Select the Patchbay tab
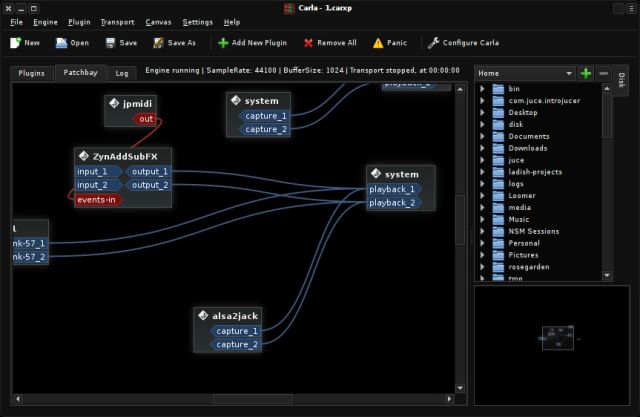 (80, 73)
